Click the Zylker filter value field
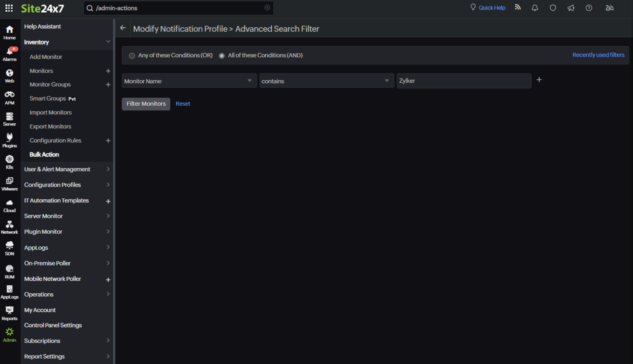The image size is (633, 364). (x=463, y=81)
